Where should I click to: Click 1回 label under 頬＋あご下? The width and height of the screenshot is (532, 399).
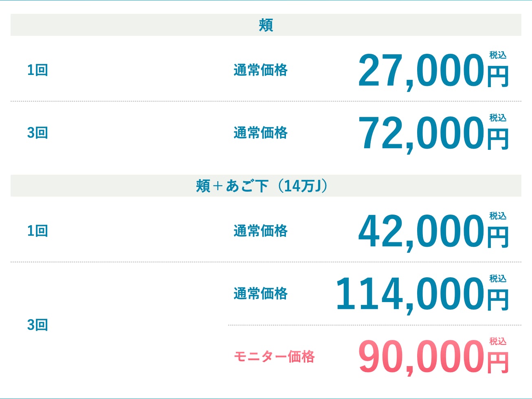point(37,231)
